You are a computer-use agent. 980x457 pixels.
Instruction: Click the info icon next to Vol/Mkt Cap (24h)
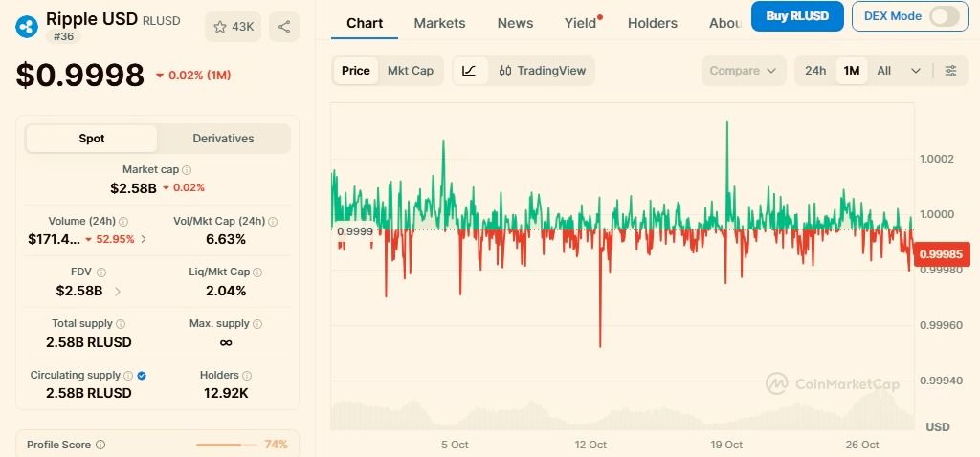(x=273, y=222)
